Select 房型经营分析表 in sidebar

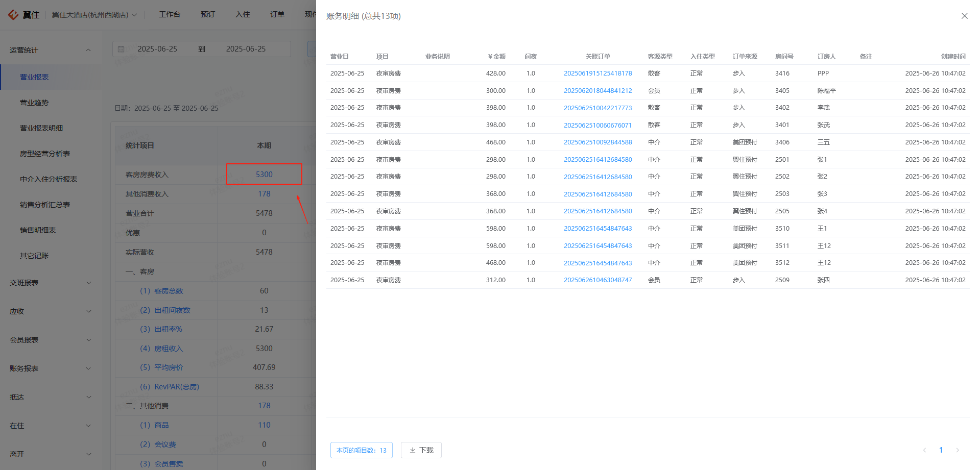click(x=50, y=154)
